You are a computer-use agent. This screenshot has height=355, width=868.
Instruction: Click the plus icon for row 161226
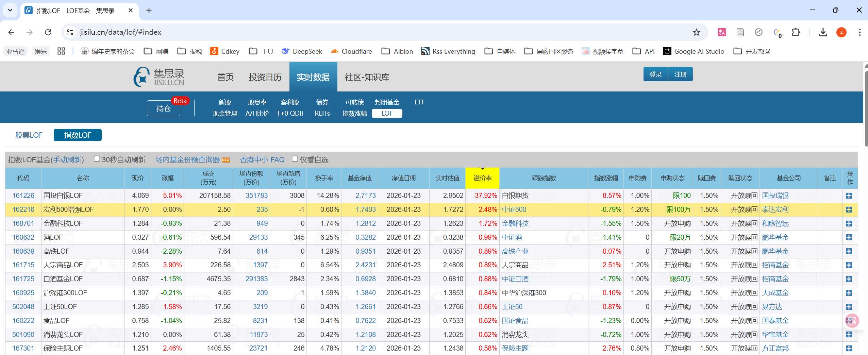click(x=849, y=196)
